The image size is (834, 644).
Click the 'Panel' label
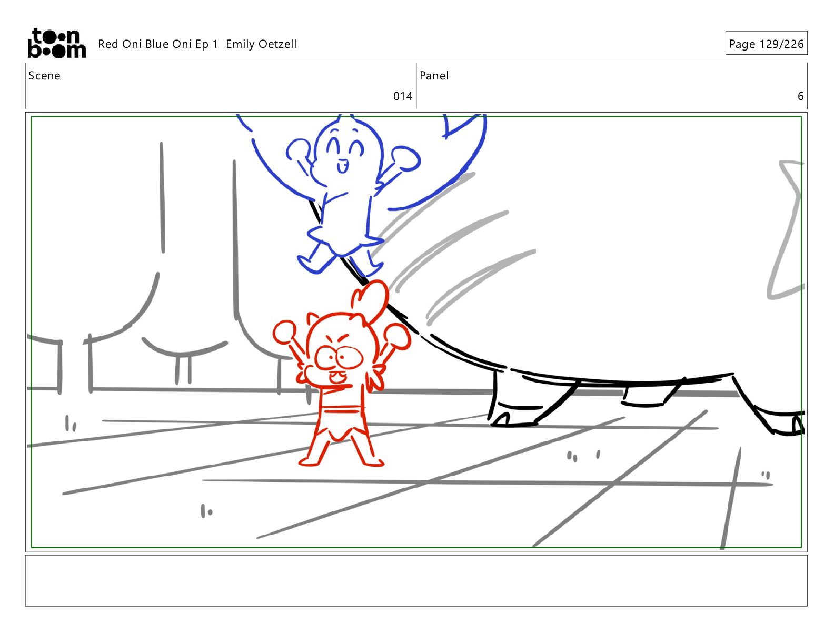point(434,76)
